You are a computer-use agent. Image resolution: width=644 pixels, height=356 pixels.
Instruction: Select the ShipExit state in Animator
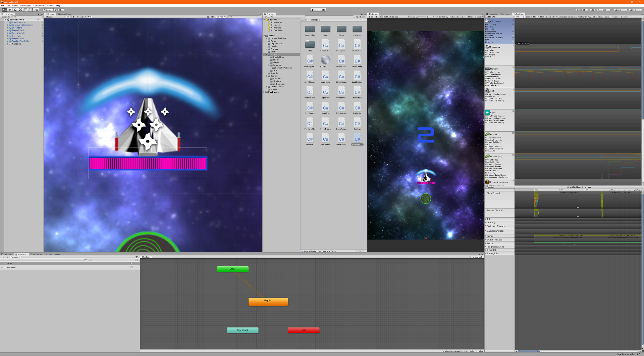click(x=268, y=301)
